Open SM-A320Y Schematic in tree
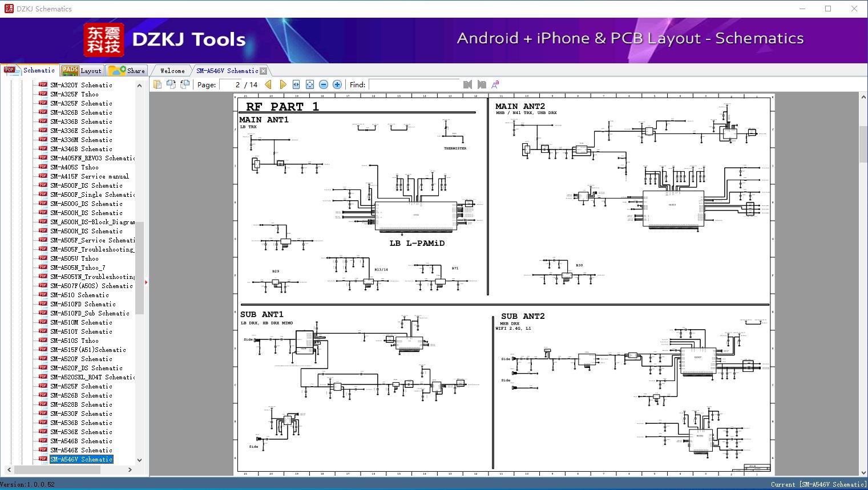This screenshot has width=868, height=490. pyautogui.click(x=81, y=85)
